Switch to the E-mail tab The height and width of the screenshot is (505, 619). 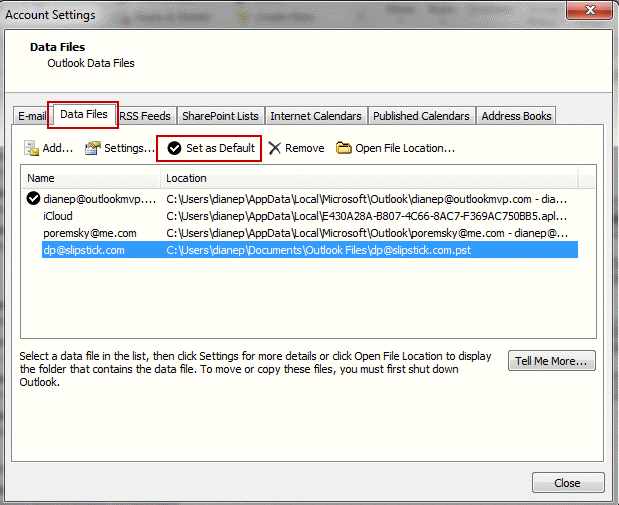coord(32,116)
